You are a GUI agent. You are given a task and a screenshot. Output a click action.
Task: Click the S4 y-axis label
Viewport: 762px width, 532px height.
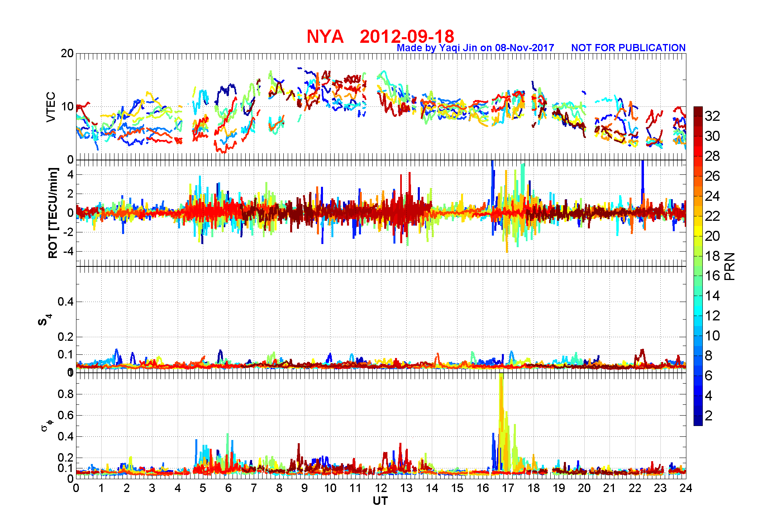point(45,320)
